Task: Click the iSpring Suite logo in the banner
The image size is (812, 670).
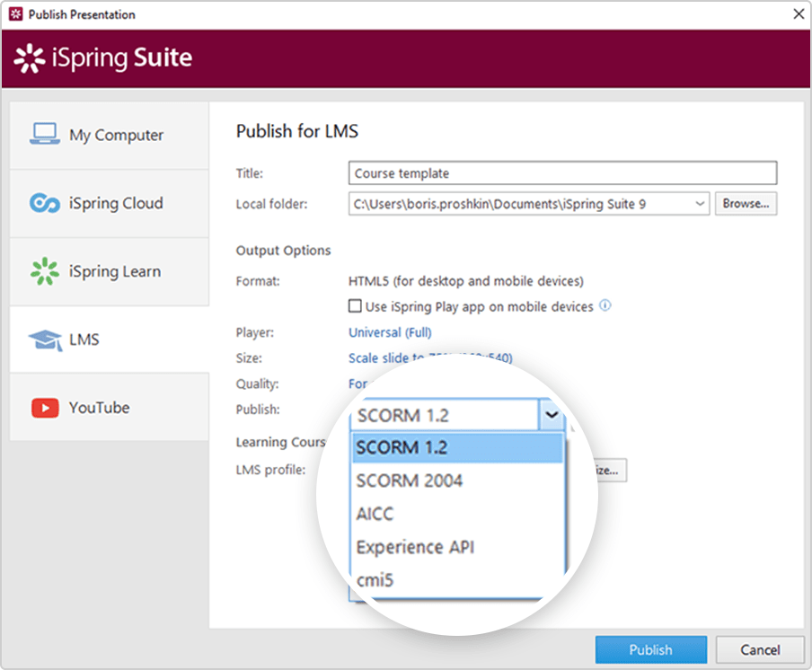Action: [x=102, y=58]
